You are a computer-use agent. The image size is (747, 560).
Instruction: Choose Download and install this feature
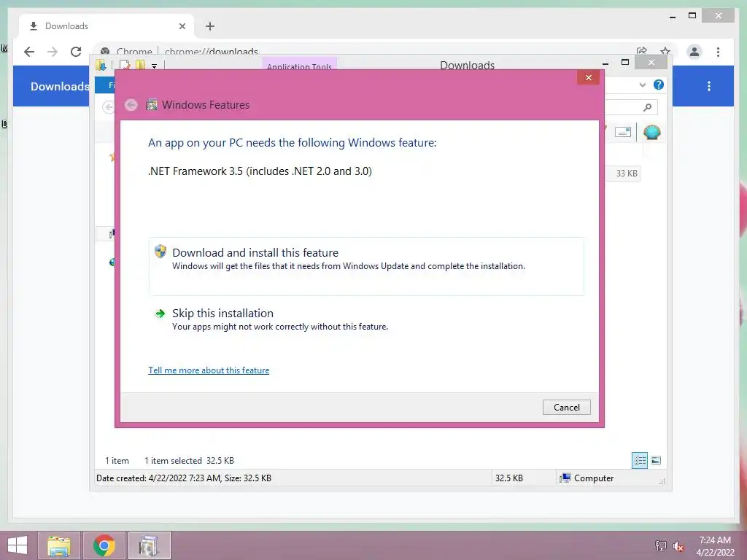[x=366, y=265]
